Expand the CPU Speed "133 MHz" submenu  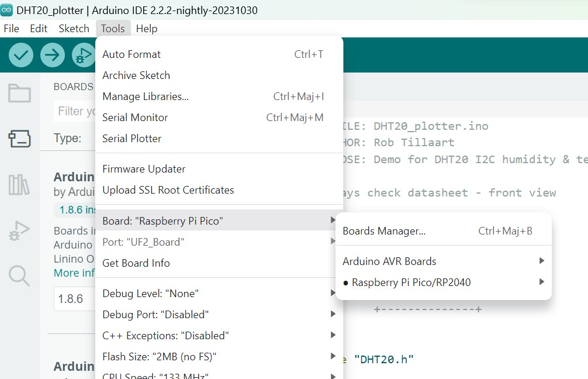pos(219,374)
